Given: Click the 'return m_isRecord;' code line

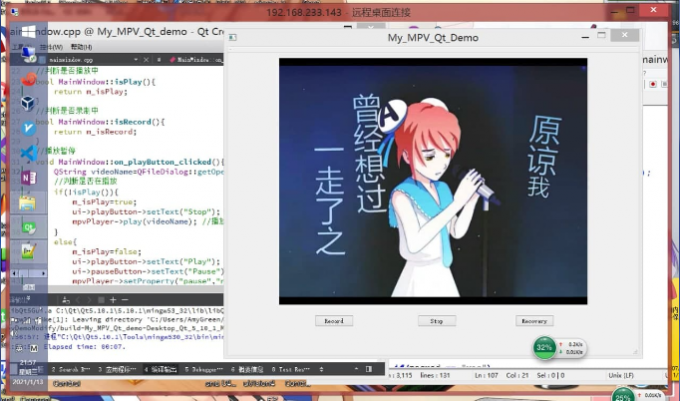Looking at the screenshot, I should [95, 132].
